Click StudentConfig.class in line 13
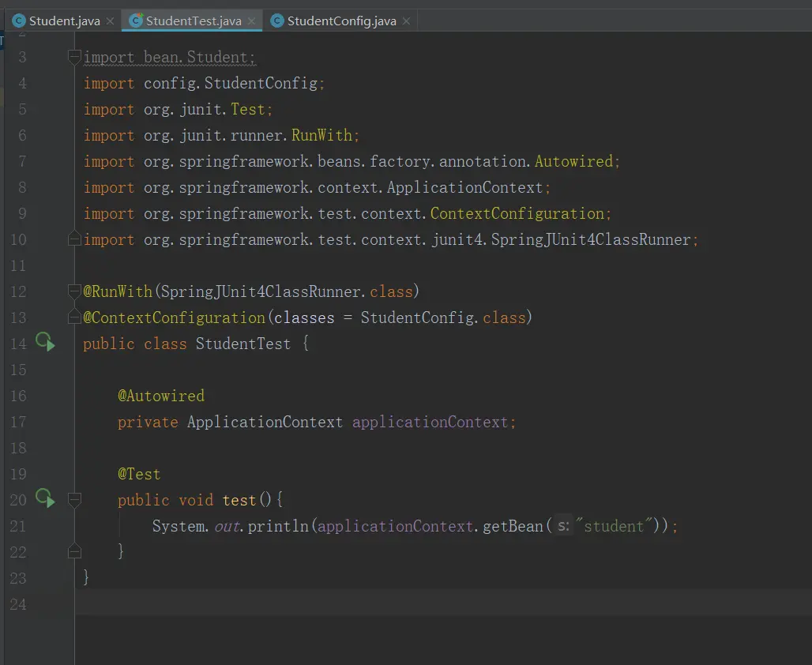812x665 pixels. pyautogui.click(x=443, y=317)
